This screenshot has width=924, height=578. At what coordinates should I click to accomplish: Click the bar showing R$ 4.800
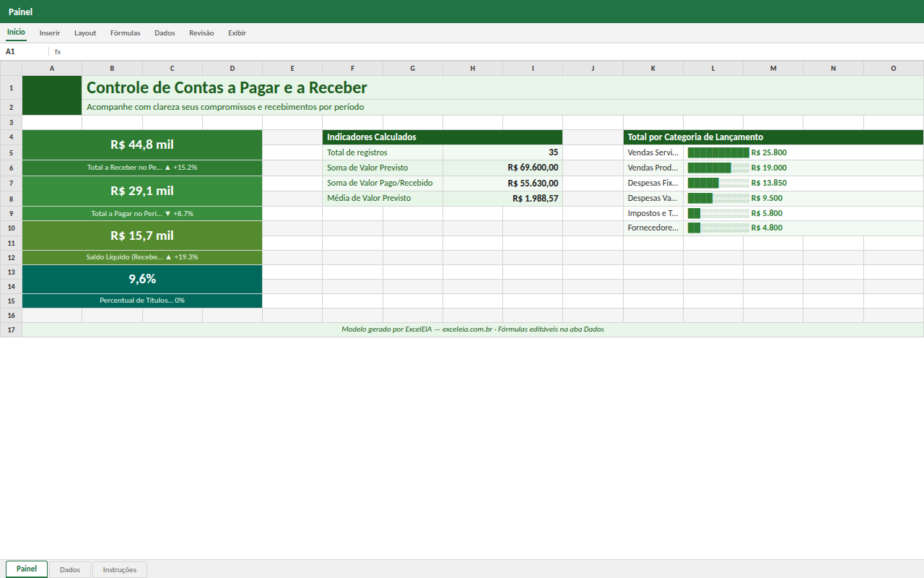click(803, 228)
